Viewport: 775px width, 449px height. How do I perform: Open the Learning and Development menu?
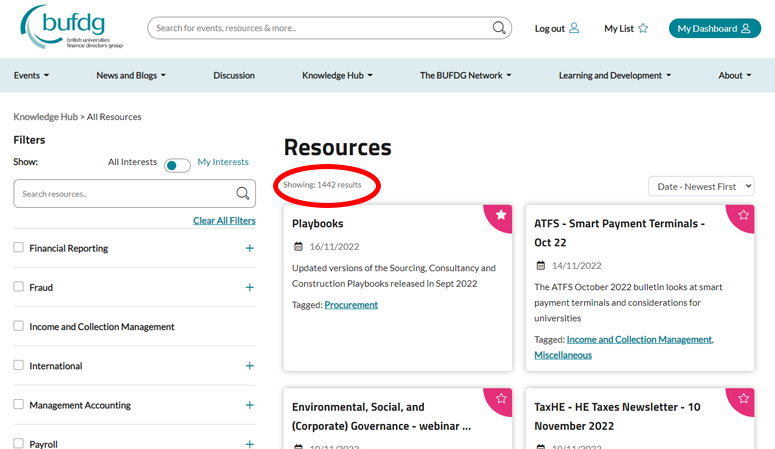pos(614,75)
